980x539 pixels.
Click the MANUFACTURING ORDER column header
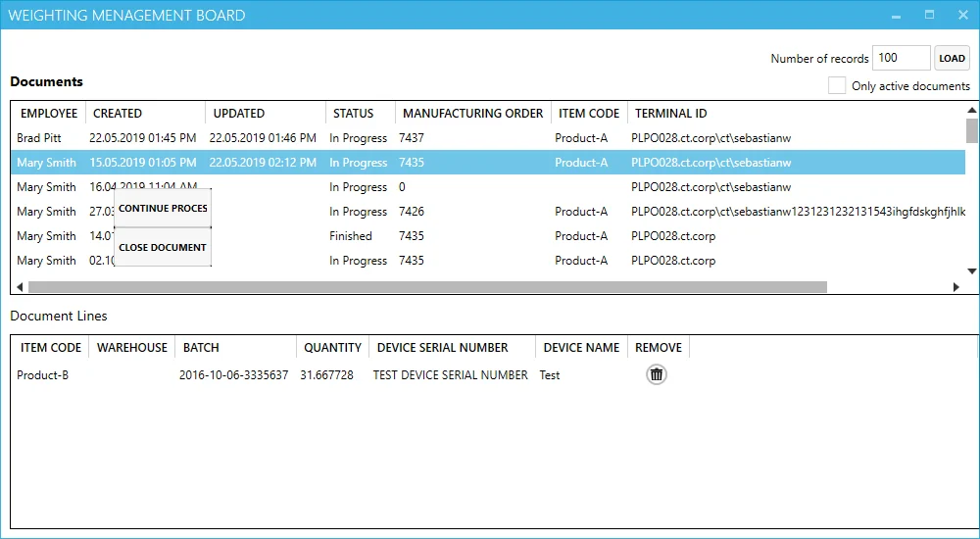(473, 113)
